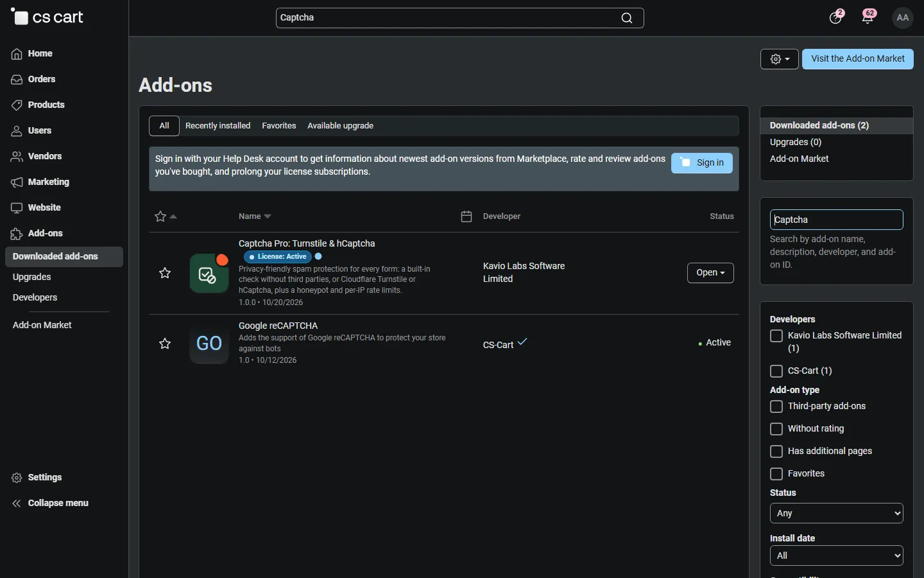The image size is (924, 578).
Task: Expand the Open dropdown for Captcha Pro
Action: coord(710,273)
